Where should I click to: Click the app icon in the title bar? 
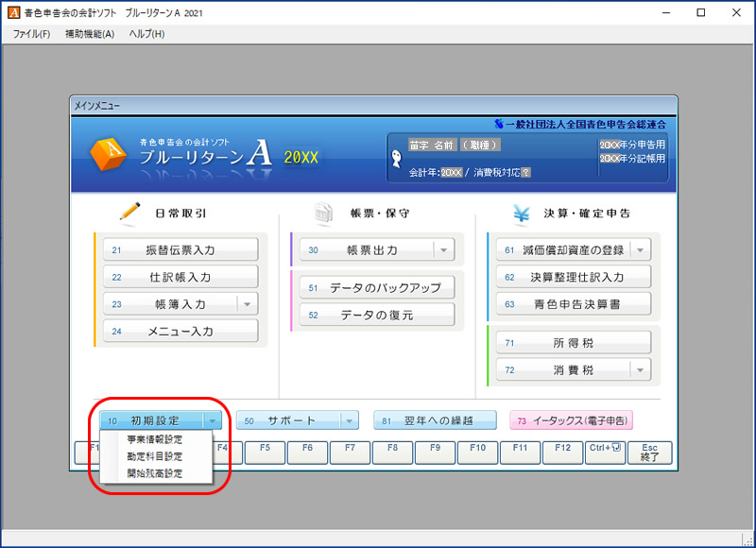[x=12, y=13]
